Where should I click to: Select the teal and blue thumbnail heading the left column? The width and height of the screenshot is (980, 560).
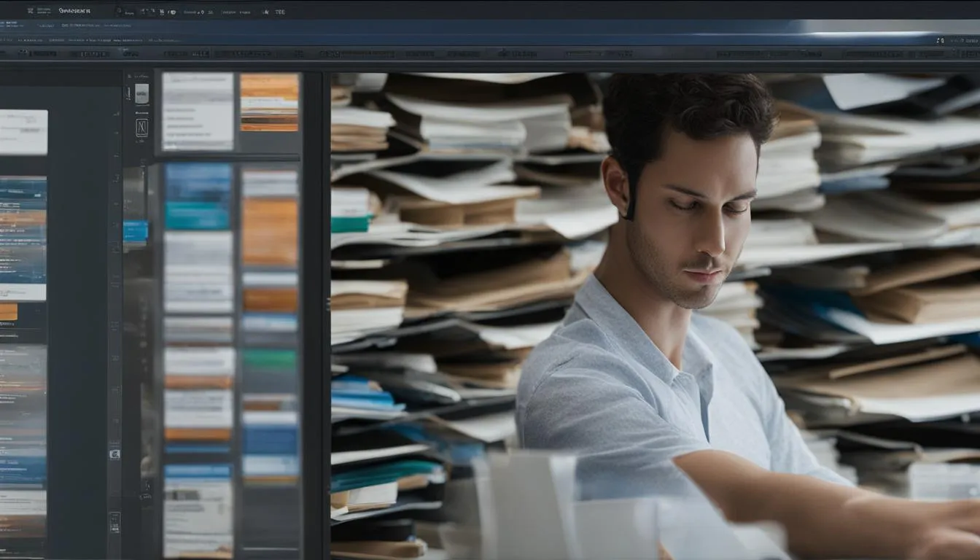tap(198, 196)
